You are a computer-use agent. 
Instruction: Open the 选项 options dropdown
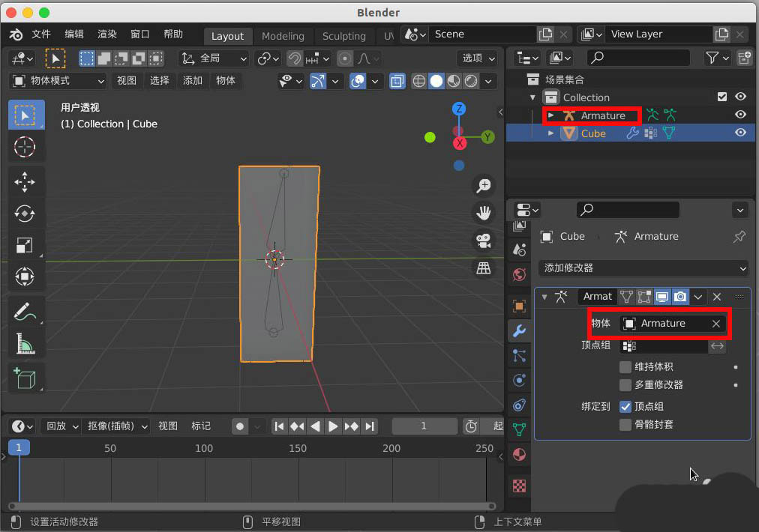(478, 58)
